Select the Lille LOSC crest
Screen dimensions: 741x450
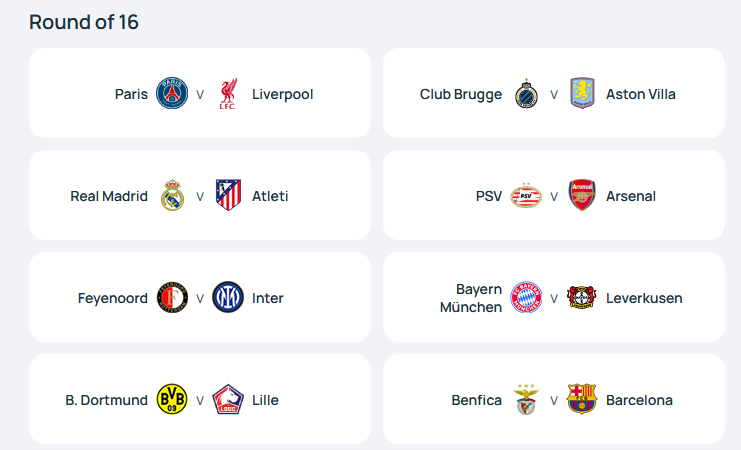(x=228, y=399)
